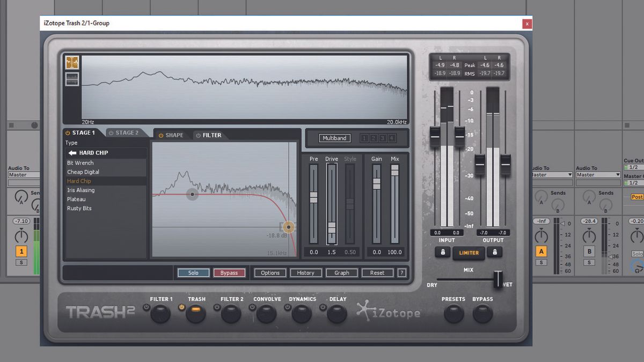Open the Convolve module

coord(266,314)
